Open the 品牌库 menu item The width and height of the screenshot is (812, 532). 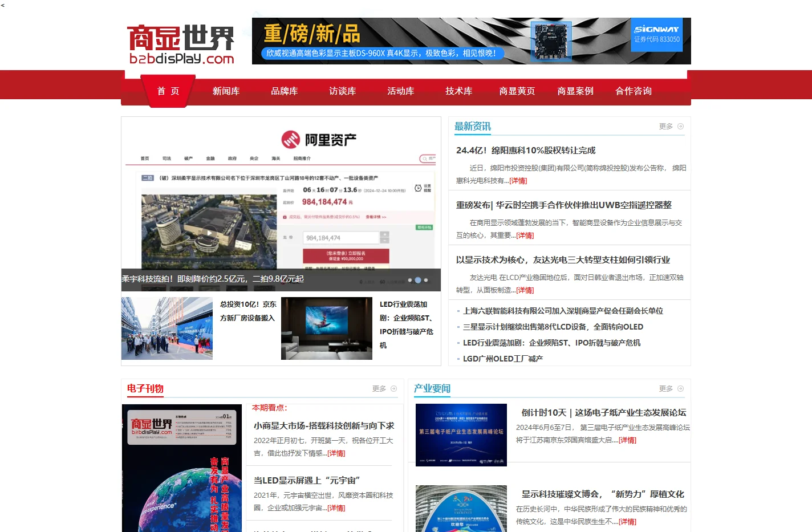click(x=285, y=91)
